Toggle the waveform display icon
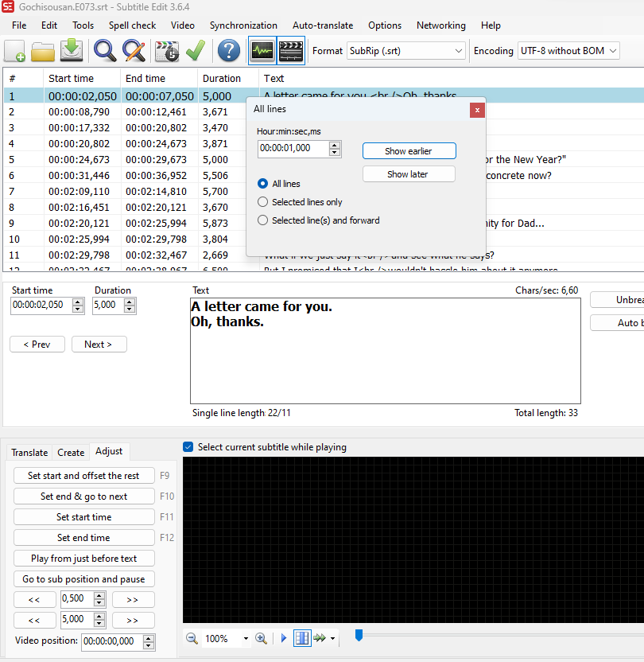This screenshot has width=644, height=662. [x=262, y=51]
